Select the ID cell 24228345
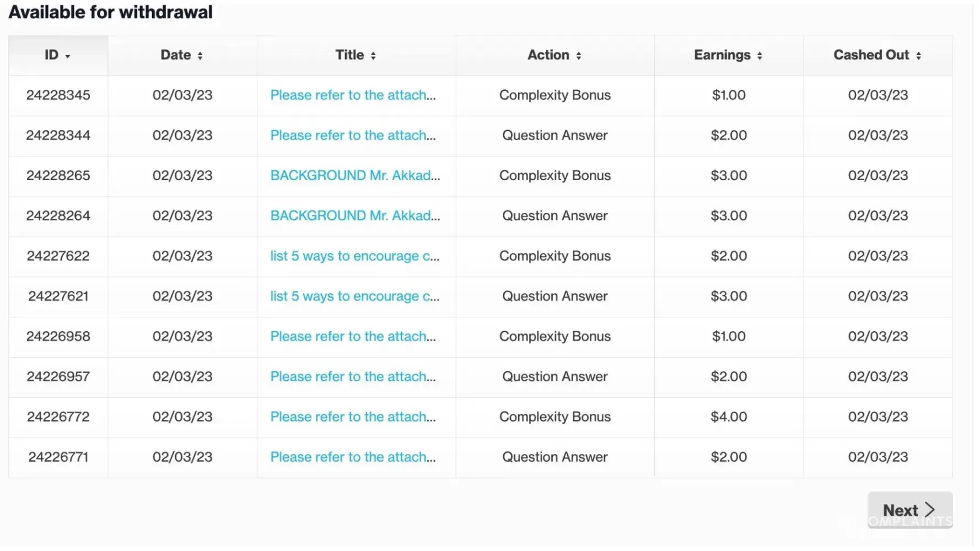The height and width of the screenshot is (551, 980). pyautogui.click(x=58, y=95)
